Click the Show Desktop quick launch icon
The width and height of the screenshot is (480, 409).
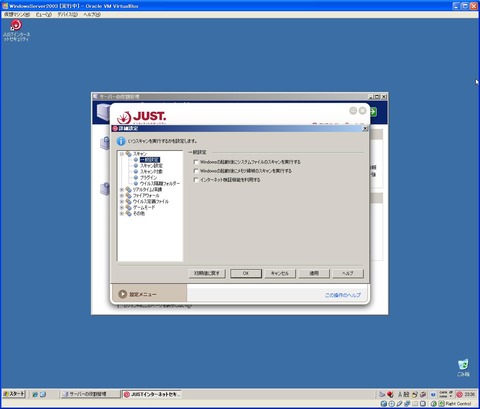point(43,394)
